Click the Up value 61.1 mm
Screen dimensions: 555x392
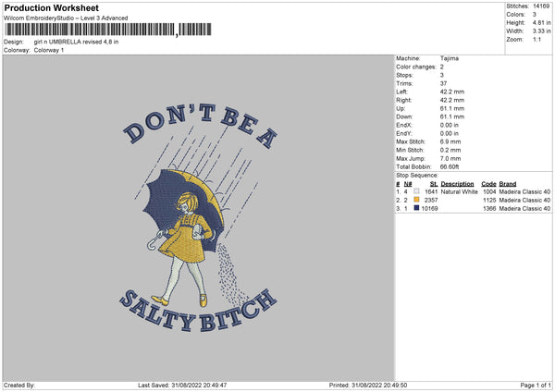tap(452, 108)
